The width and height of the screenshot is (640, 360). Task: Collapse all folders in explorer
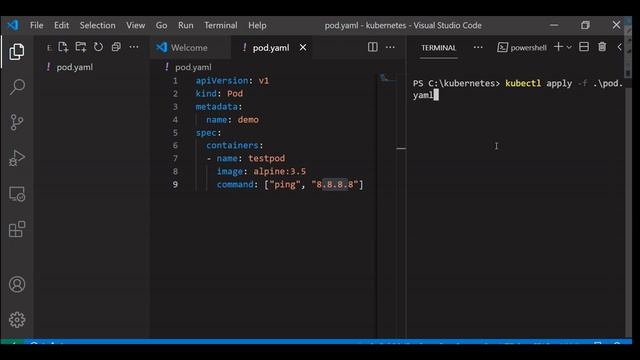pos(116,47)
